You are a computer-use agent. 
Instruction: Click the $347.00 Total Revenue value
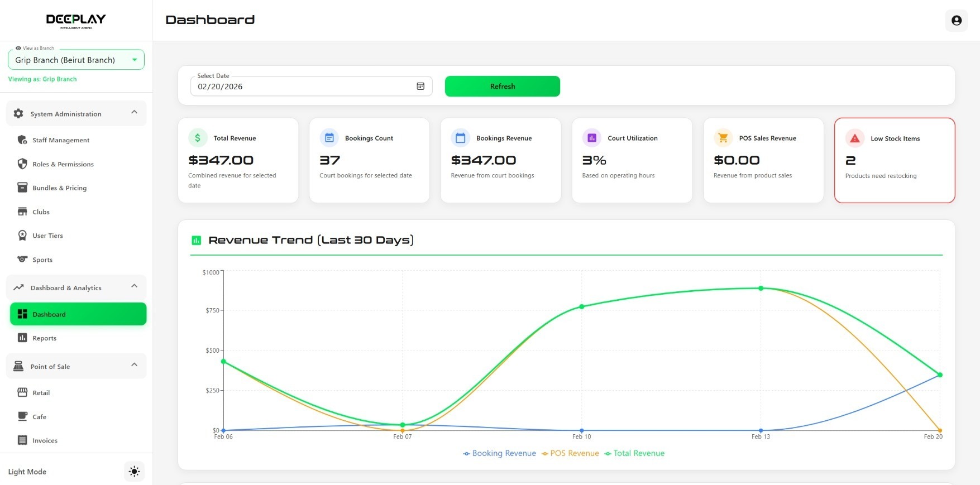[221, 160]
